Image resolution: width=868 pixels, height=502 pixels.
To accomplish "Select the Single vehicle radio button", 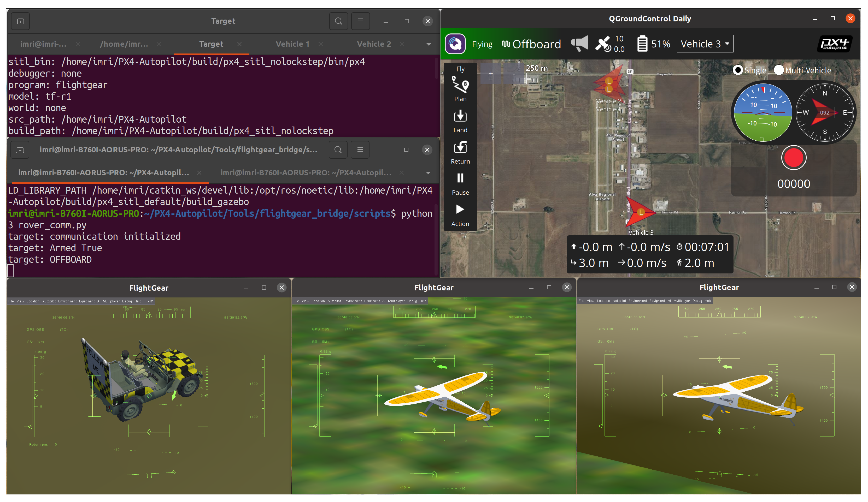I will tap(737, 70).
